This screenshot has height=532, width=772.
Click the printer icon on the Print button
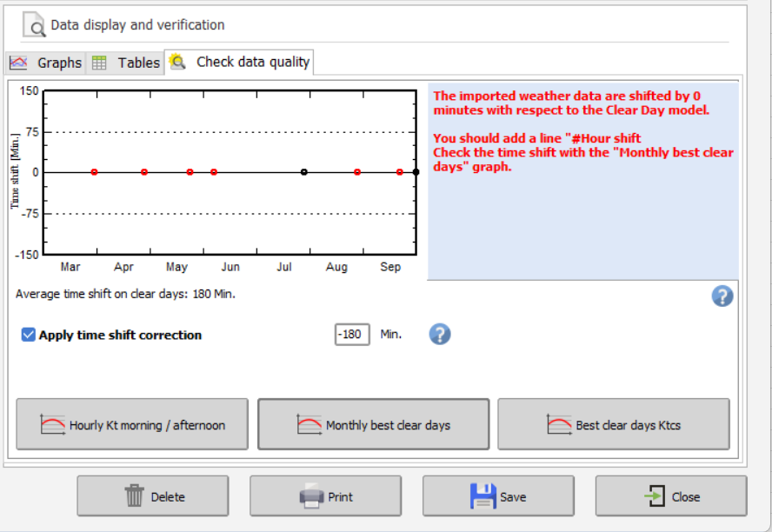point(311,496)
